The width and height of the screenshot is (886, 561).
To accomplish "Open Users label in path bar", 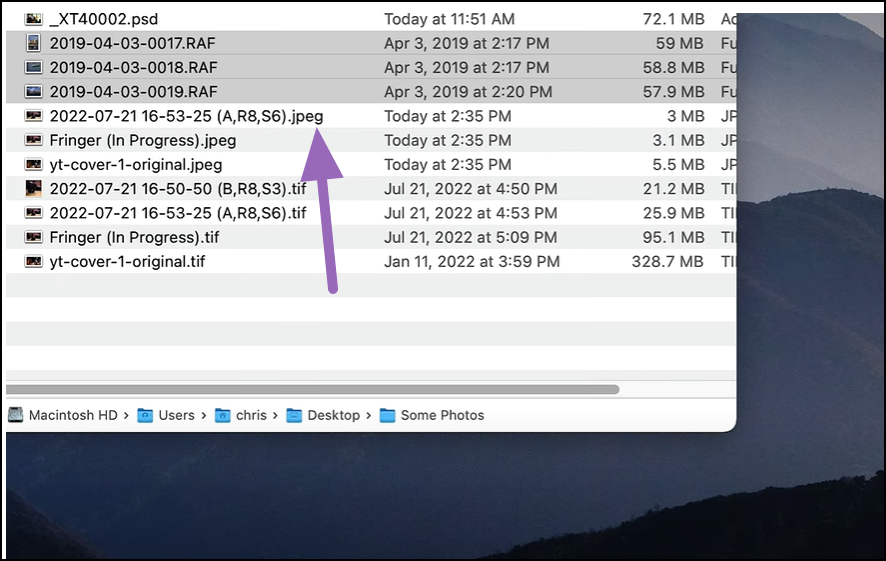I will pyautogui.click(x=176, y=415).
